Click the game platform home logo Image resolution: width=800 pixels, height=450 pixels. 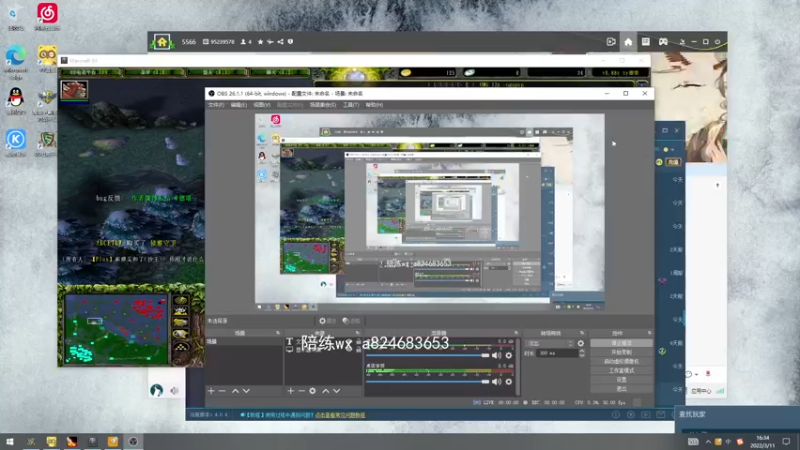click(x=162, y=42)
